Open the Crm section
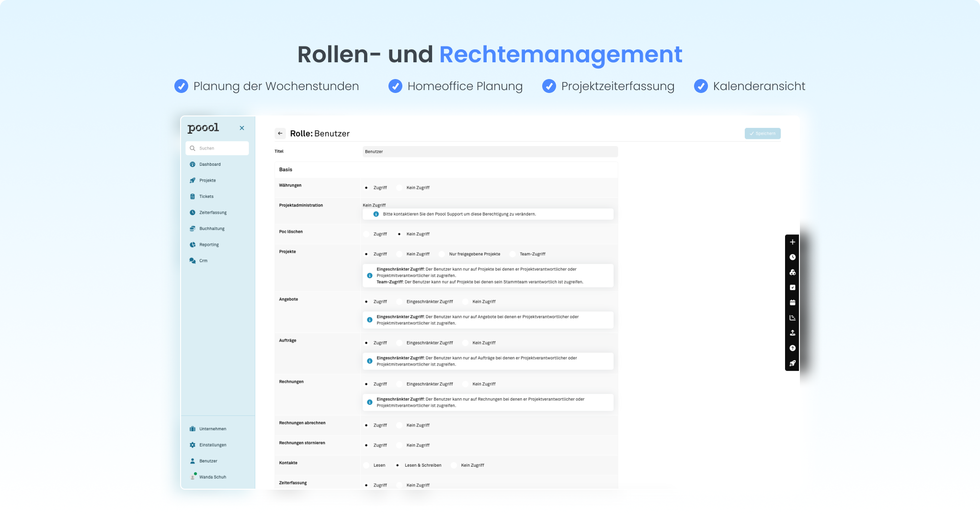The image size is (980, 517). click(x=204, y=260)
